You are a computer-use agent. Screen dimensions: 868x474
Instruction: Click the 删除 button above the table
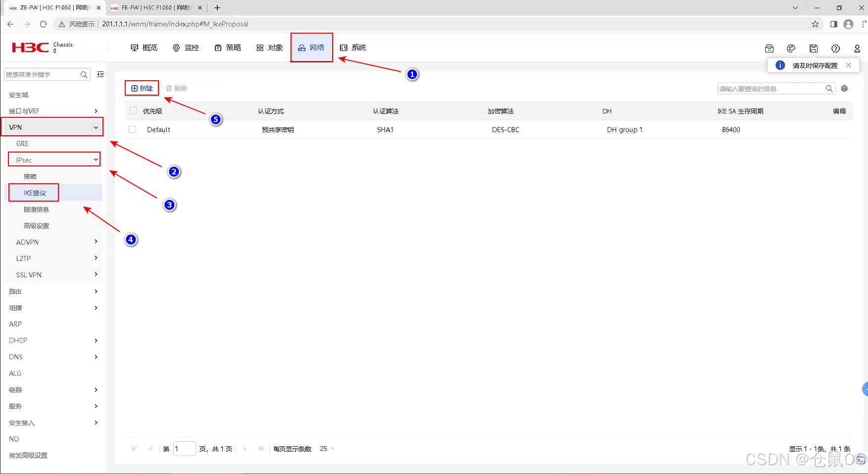coord(177,88)
